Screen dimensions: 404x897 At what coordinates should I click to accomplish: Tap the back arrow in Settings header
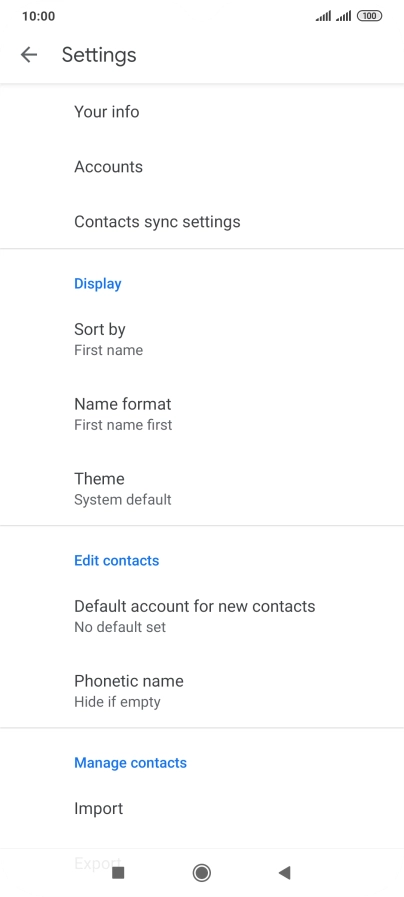[x=29, y=54]
